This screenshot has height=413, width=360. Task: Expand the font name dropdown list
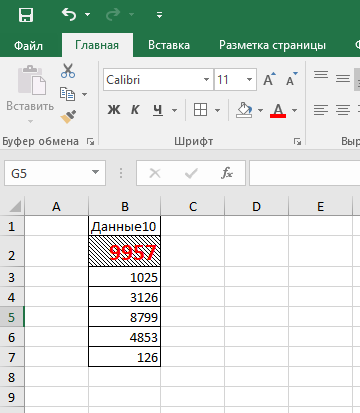206,80
